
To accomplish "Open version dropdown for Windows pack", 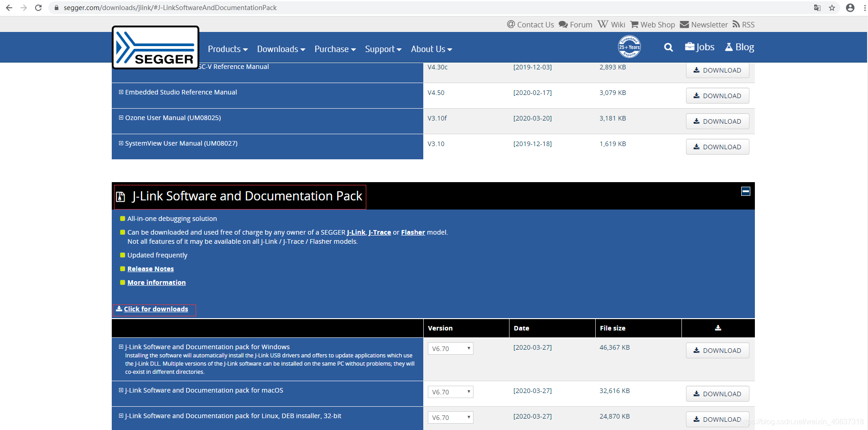I will click(451, 349).
